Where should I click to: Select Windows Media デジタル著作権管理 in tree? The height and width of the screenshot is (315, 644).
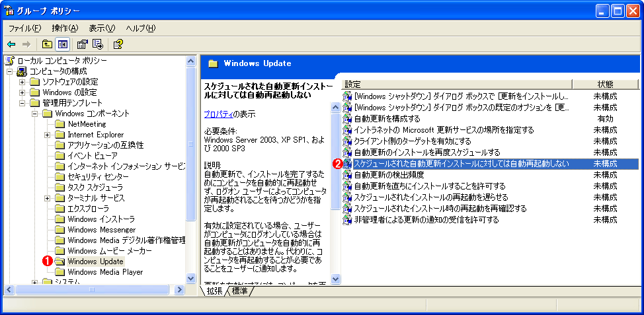126,240
